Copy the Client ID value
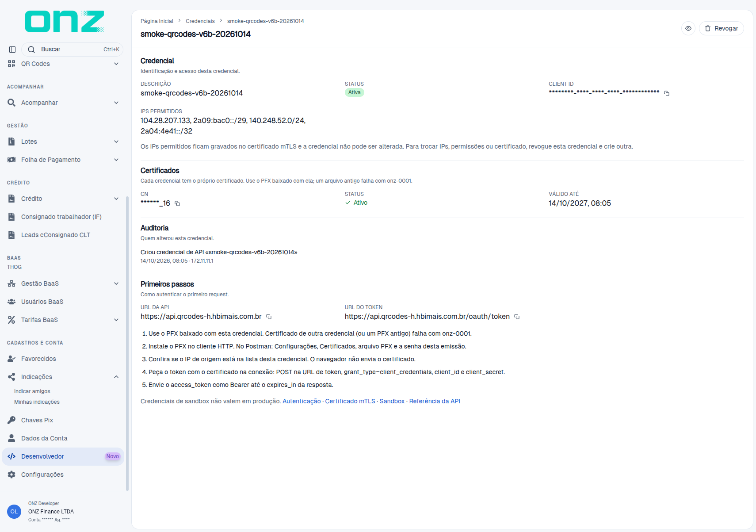756x532 pixels. 667,93
